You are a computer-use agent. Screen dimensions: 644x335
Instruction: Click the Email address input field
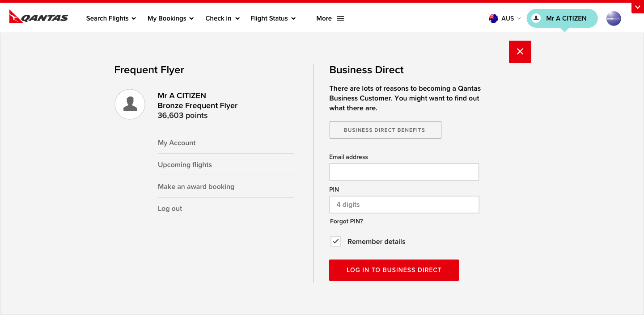tap(404, 172)
